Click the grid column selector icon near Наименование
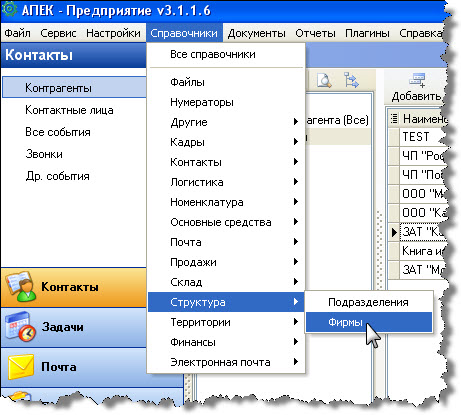This screenshot has width=461, height=415. (394, 118)
